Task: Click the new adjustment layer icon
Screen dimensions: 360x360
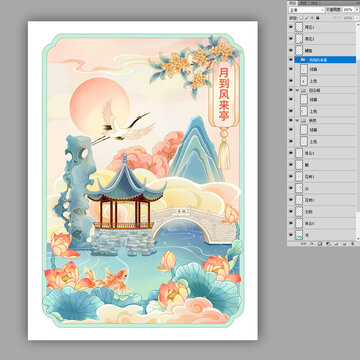Action: tap(327, 244)
